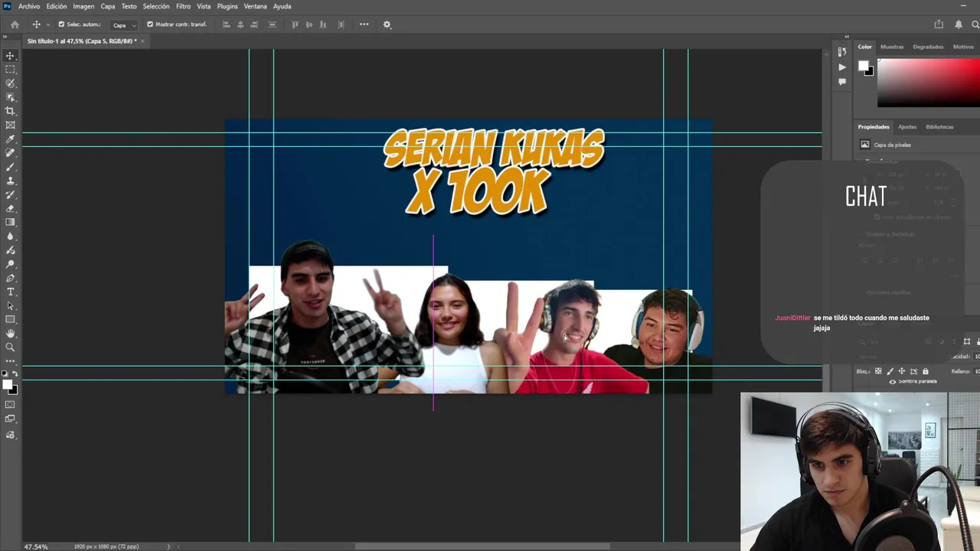Toggle Mostrar contr. transf. checkbox
The image size is (980, 551).
coord(150,24)
